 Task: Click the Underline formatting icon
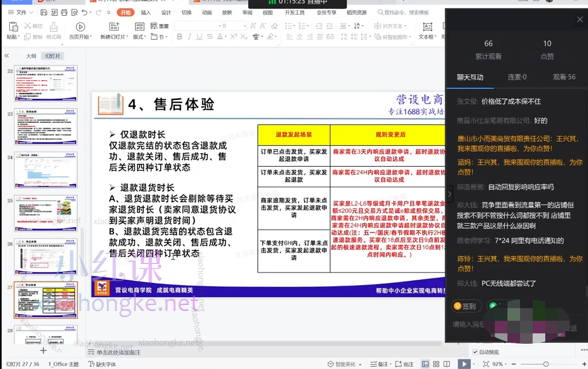[199, 37]
